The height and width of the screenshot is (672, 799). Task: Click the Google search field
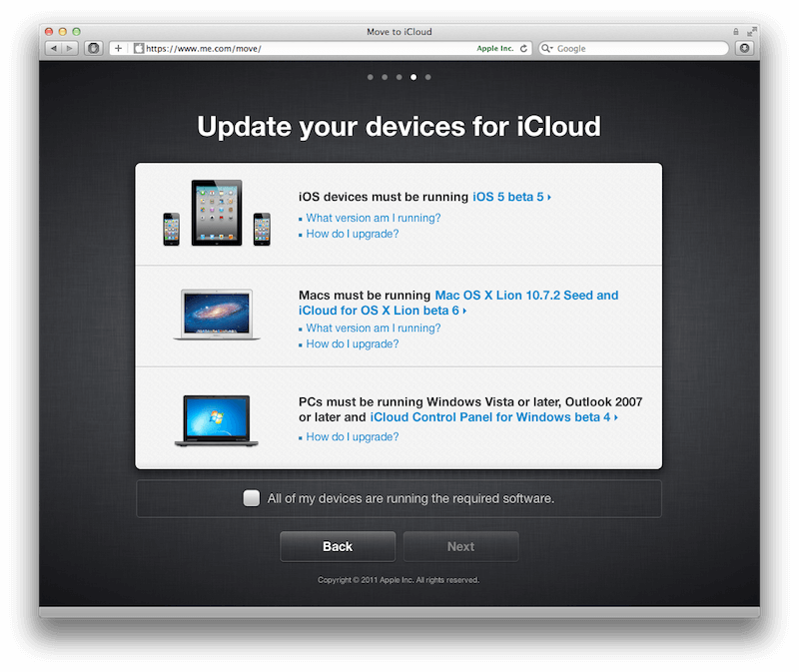click(x=634, y=48)
